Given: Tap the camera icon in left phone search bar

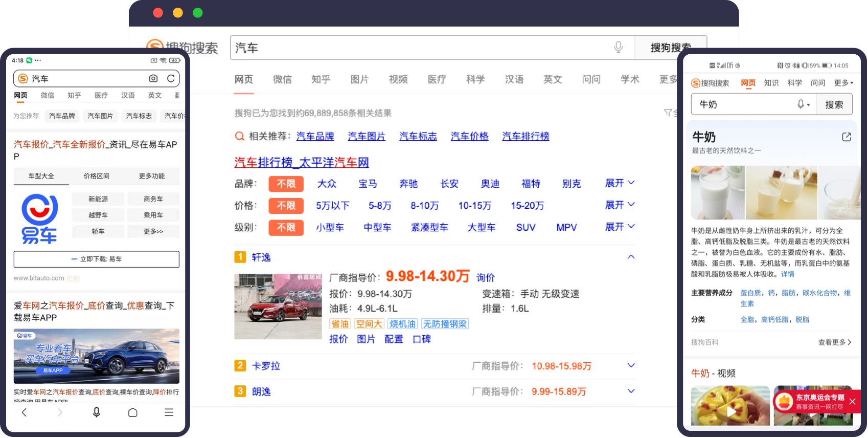Looking at the screenshot, I should coord(153,78).
